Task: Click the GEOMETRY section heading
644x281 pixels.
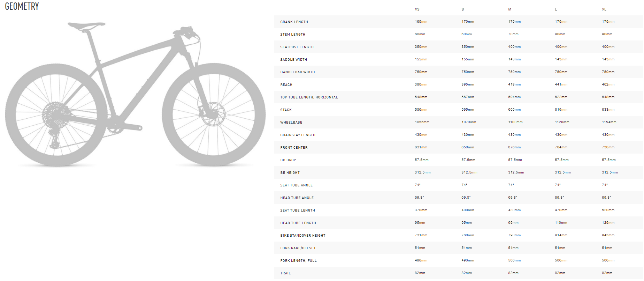Action: (x=22, y=6)
